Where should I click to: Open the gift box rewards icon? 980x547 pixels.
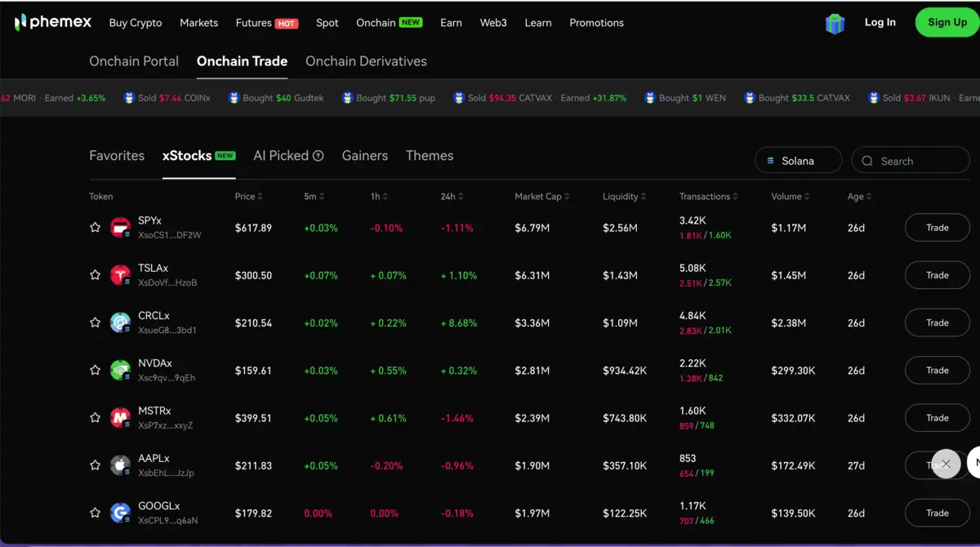pos(835,23)
